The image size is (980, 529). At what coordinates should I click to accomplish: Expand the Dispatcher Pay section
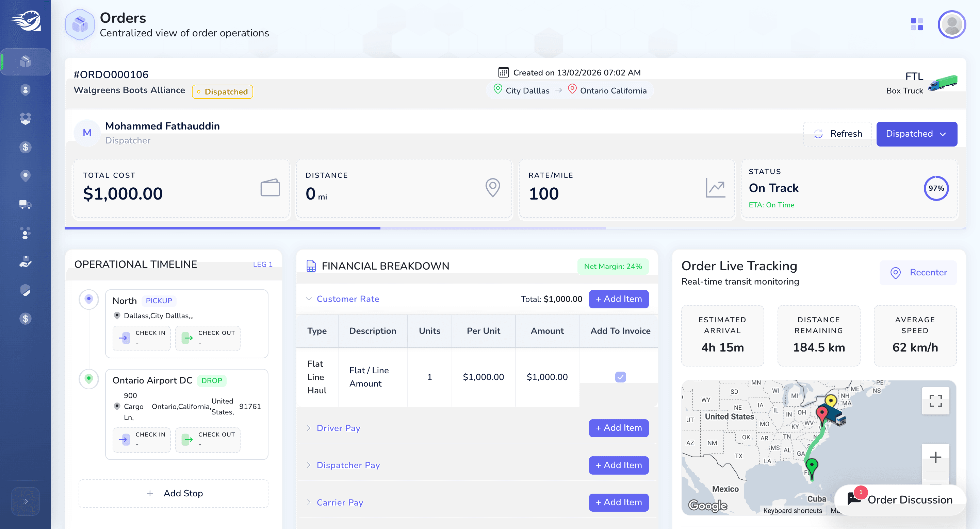click(309, 465)
